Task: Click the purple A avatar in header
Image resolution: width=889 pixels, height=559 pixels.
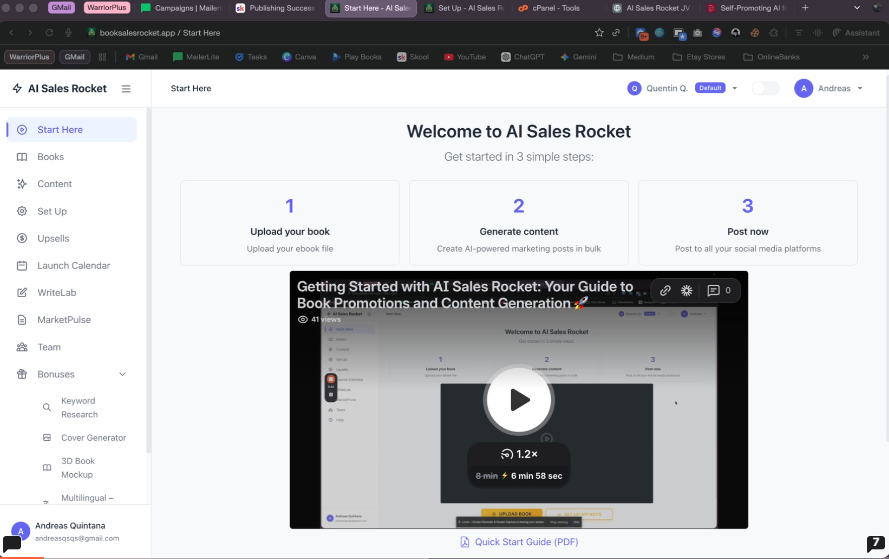Action: point(803,88)
